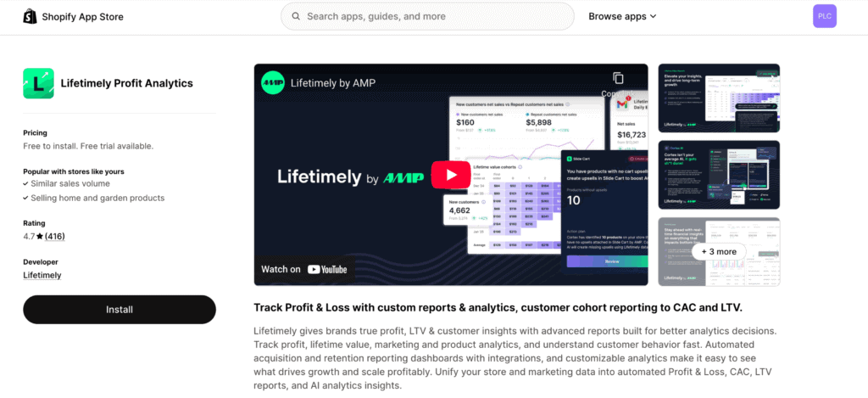The width and height of the screenshot is (868, 398).
Task: Click the rating star icon
Action: 40,237
